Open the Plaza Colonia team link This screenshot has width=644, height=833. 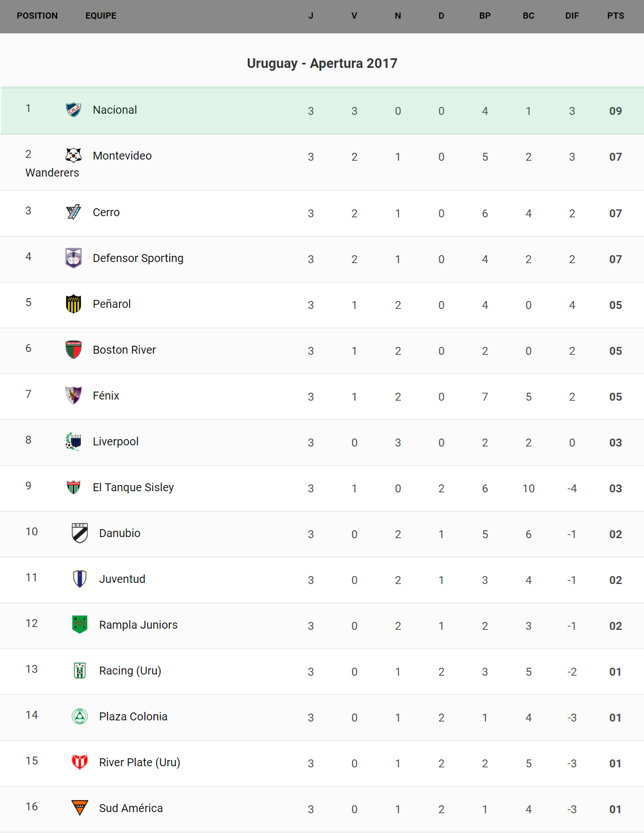tap(133, 716)
